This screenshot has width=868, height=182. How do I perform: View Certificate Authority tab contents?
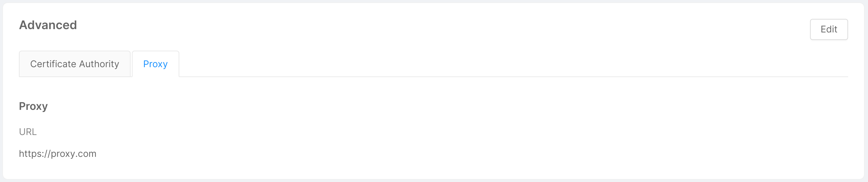pyautogui.click(x=75, y=64)
